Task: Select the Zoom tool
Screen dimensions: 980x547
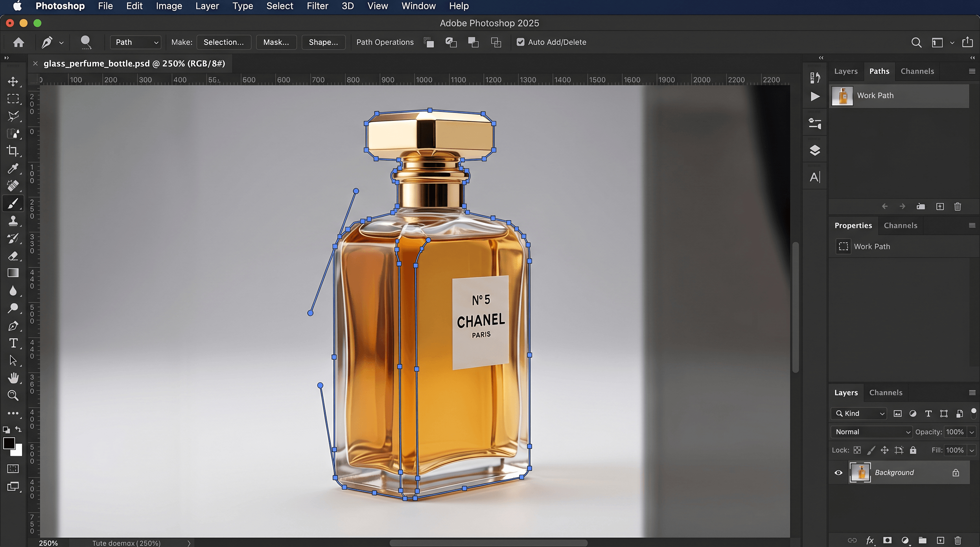Action: pyautogui.click(x=13, y=396)
